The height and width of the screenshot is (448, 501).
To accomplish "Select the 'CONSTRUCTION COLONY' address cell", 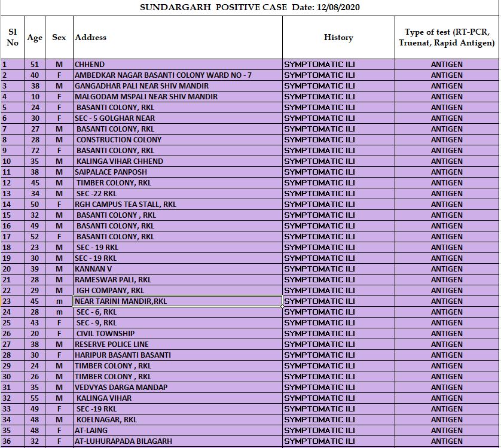I will coord(178,140).
